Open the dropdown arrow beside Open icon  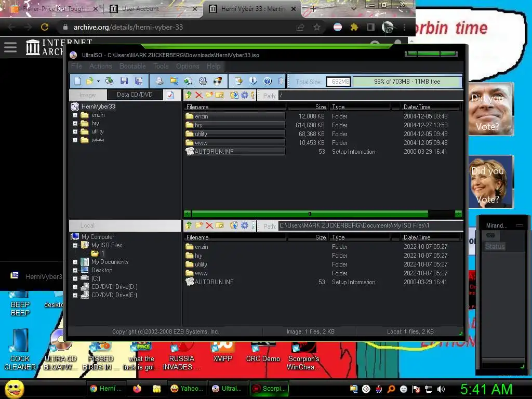(x=98, y=82)
